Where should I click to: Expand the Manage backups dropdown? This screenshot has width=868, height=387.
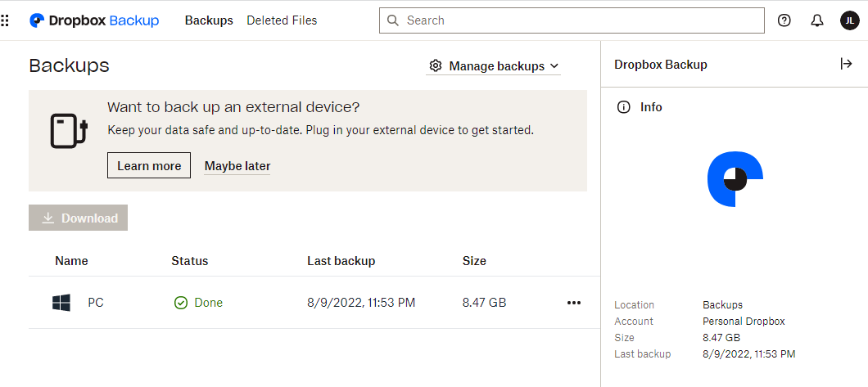(493, 66)
